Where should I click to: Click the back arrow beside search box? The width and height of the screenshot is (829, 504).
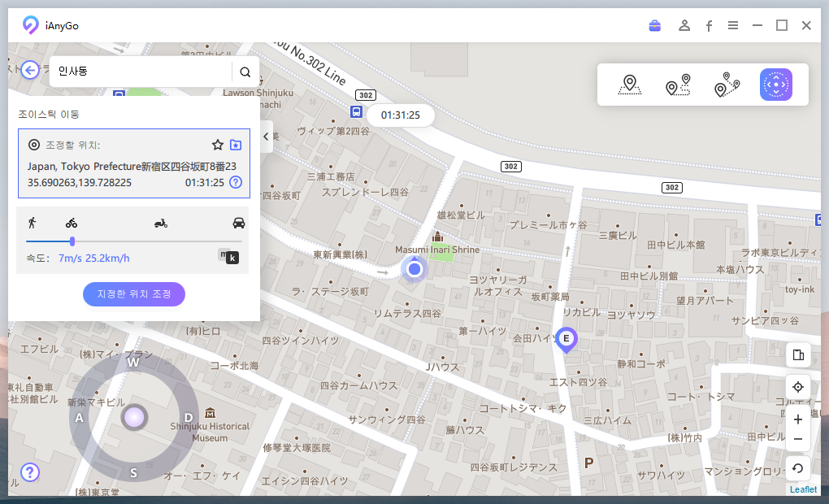(30, 70)
